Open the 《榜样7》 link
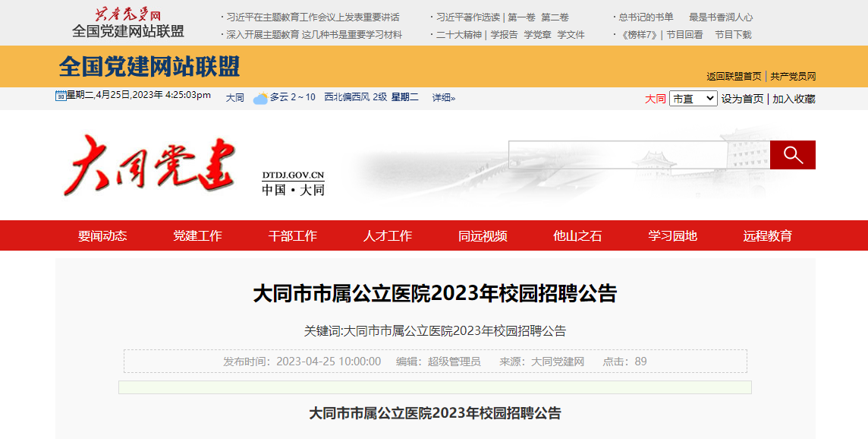Image resolution: width=868 pixels, height=439 pixels. point(639,34)
